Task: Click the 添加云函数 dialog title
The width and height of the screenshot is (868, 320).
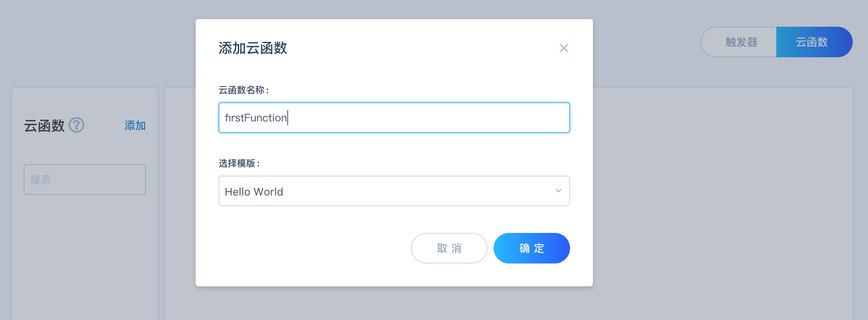Action: tap(253, 48)
